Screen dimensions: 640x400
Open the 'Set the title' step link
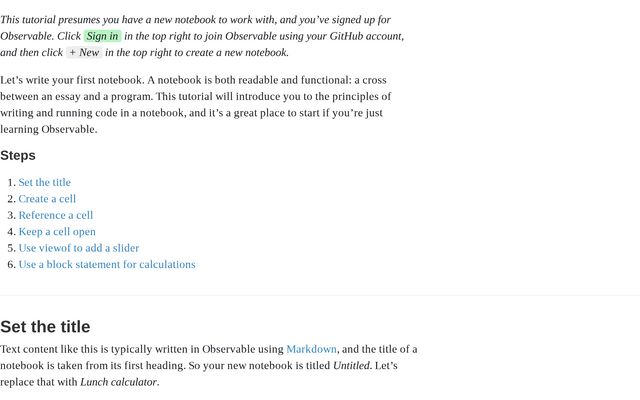pos(44,182)
